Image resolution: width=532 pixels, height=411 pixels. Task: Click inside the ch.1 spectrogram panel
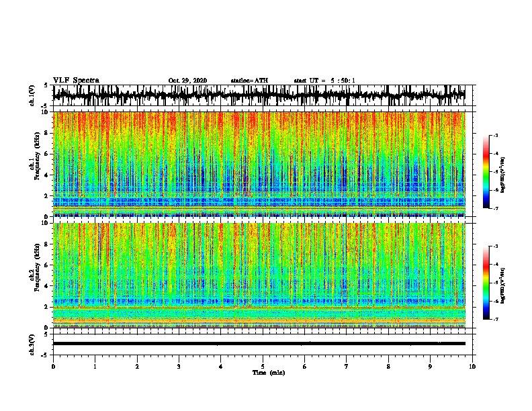[x=259, y=164]
